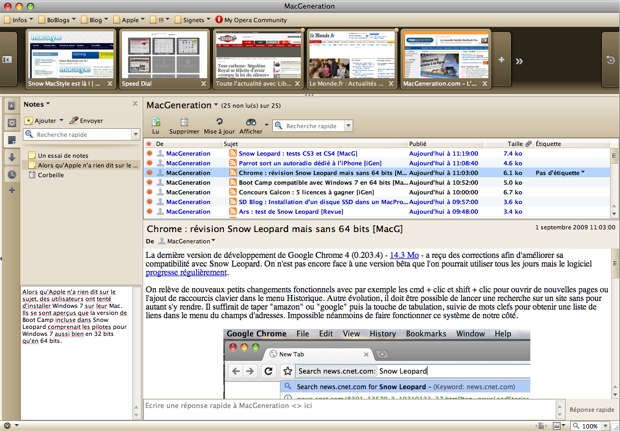620x431 pixels.
Task: Open the downloads panel sidebar icon
Action: click(x=11, y=157)
